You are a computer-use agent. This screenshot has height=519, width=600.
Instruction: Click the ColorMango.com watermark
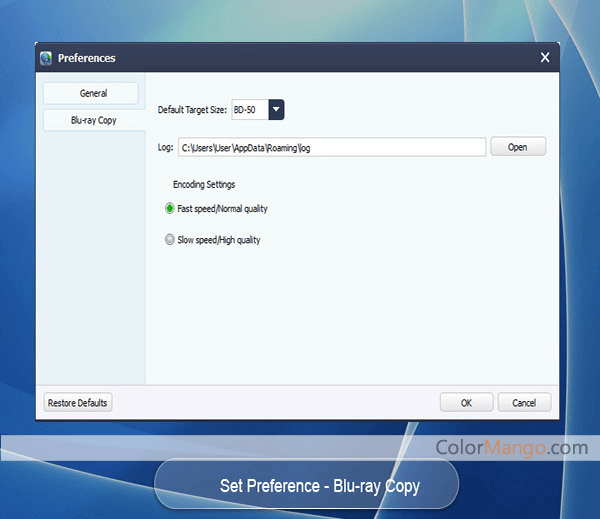point(511,447)
